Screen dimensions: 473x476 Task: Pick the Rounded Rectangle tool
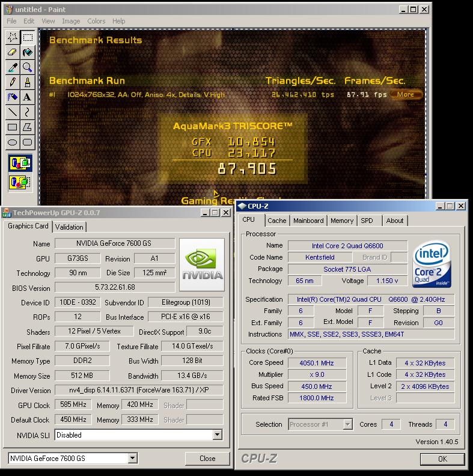coord(28,142)
